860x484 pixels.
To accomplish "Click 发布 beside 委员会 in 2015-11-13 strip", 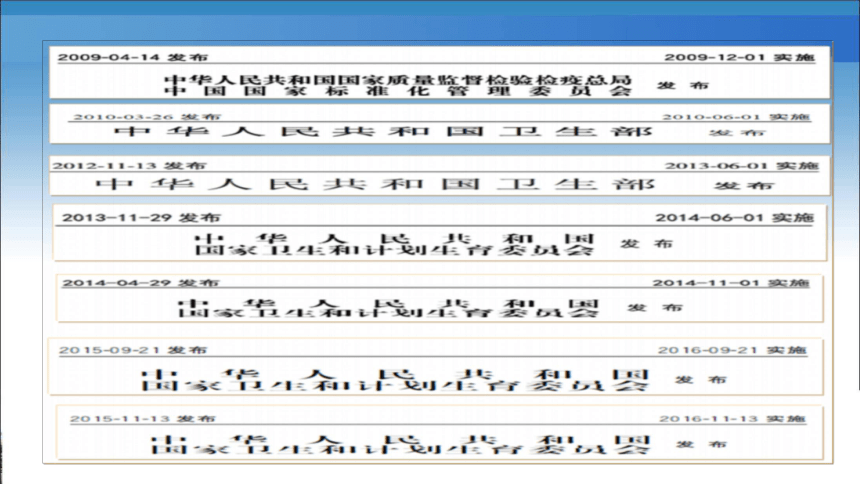I will point(701,444).
